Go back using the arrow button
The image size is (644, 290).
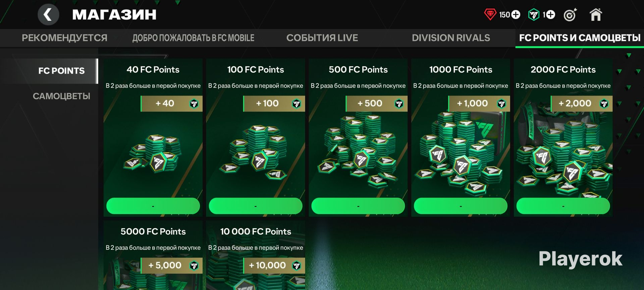pos(48,14)
